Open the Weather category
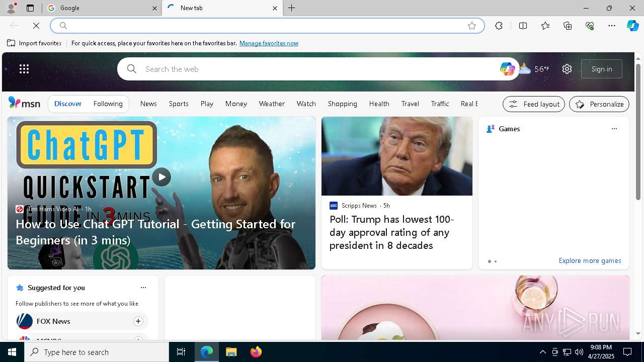The image size is (644, 362). click(272, 104)
